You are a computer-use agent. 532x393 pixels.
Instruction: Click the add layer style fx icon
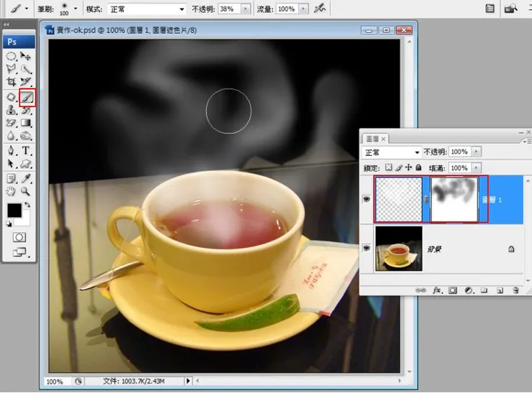point(436,290)
